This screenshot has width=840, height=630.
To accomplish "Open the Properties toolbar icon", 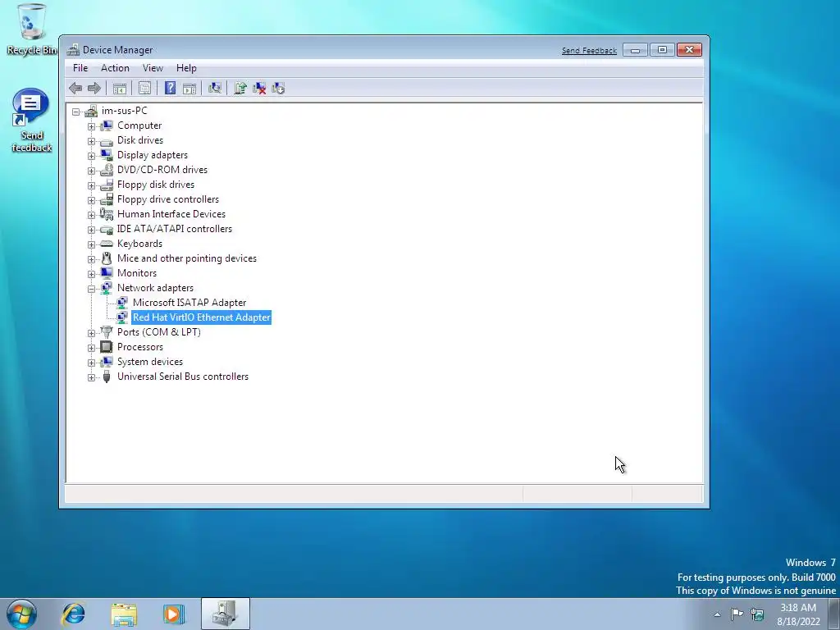I will 144,89.
